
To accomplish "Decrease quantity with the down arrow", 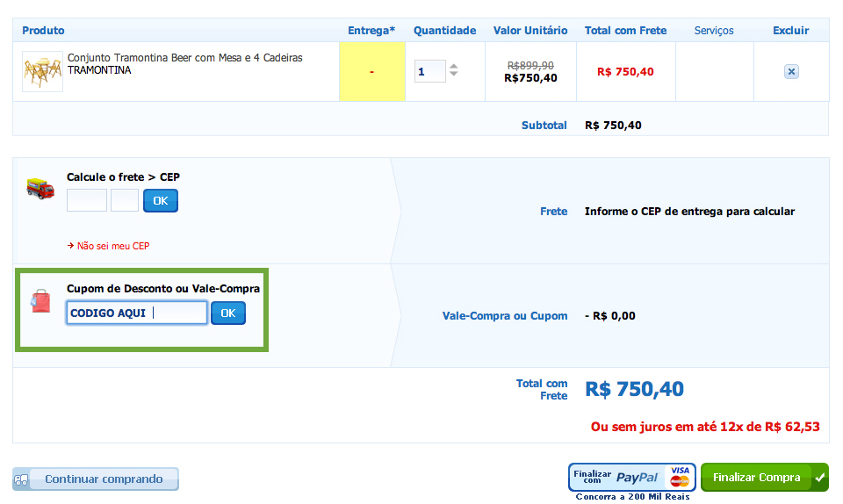I will click(x=454, y=75).
